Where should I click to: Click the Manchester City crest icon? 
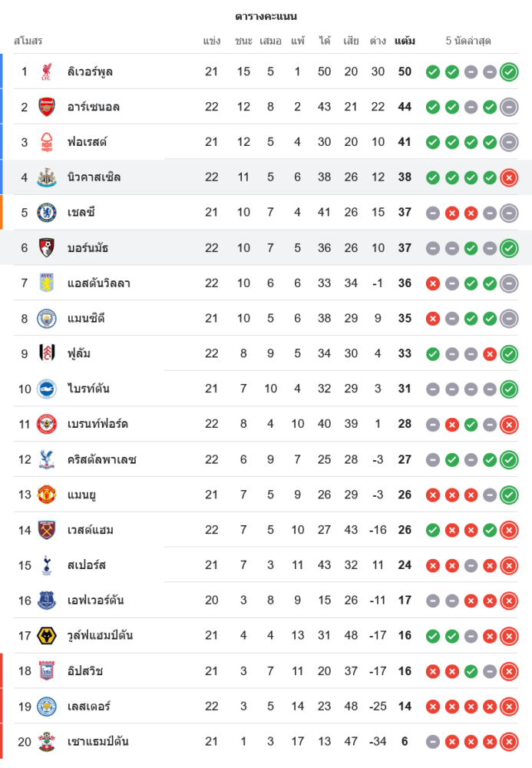47,318
